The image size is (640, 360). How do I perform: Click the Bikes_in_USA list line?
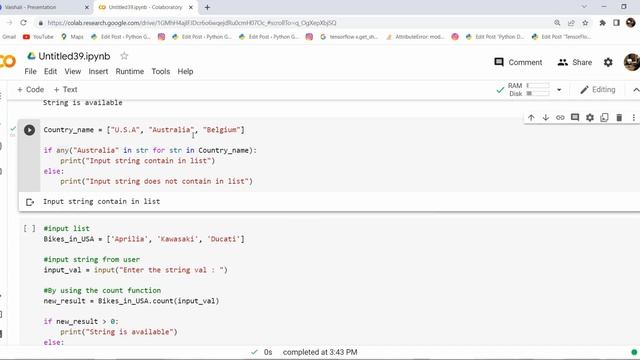[144, 239]
